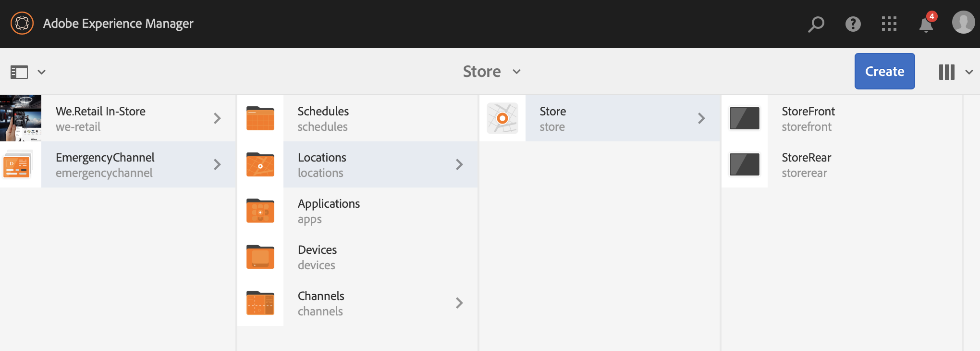
Task: Open the EmergencyChannel project item
Action: [105, 164]
